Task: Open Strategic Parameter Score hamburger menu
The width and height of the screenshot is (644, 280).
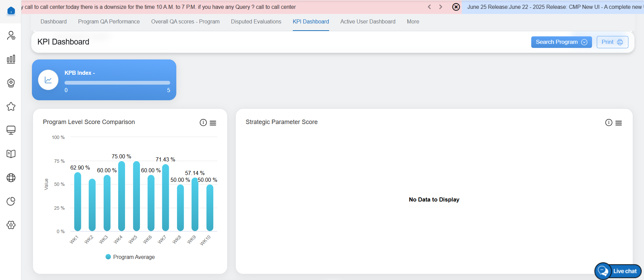Action: coord(619,123)
